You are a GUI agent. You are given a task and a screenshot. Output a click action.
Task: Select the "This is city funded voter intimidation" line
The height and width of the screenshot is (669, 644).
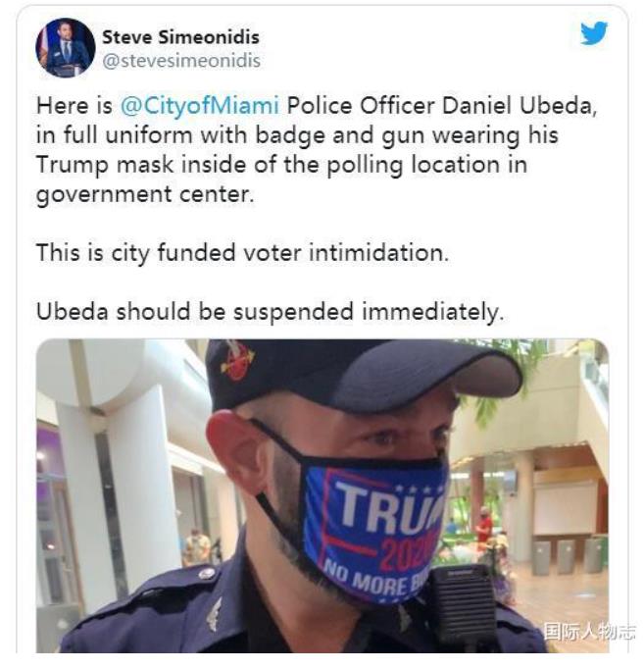[242, 253]
